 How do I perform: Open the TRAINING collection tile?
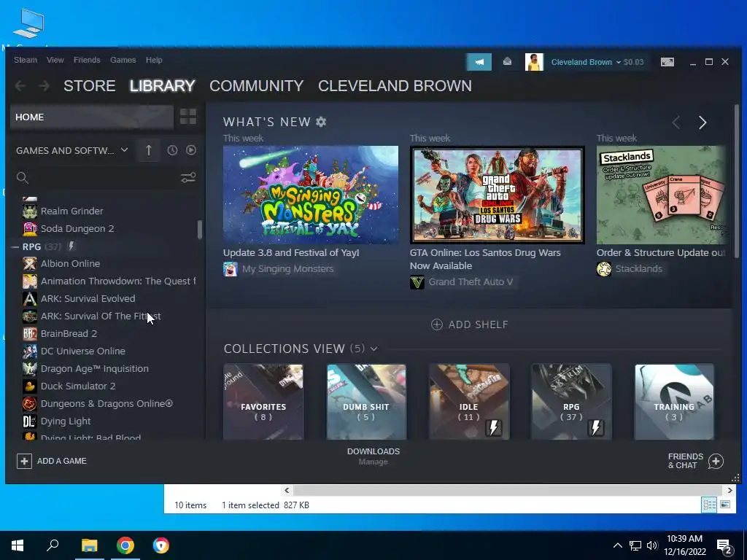pyautogui.click(x=674, y=402)
